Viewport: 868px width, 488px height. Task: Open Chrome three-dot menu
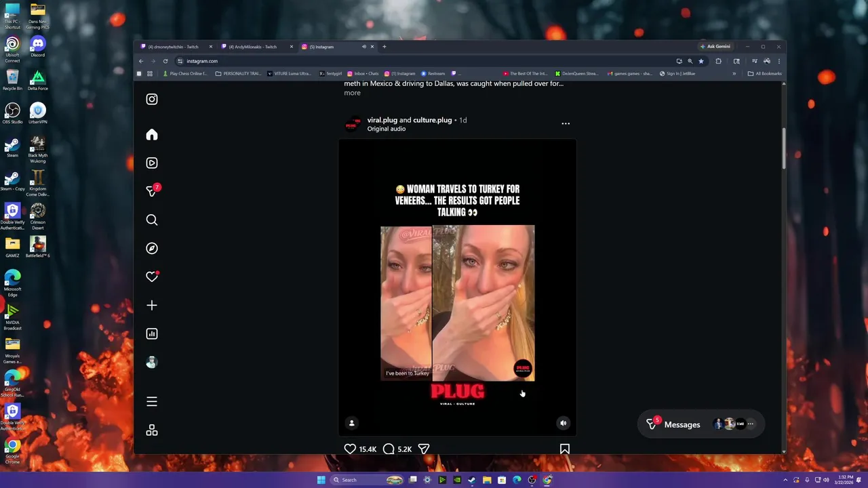point(778,61)
